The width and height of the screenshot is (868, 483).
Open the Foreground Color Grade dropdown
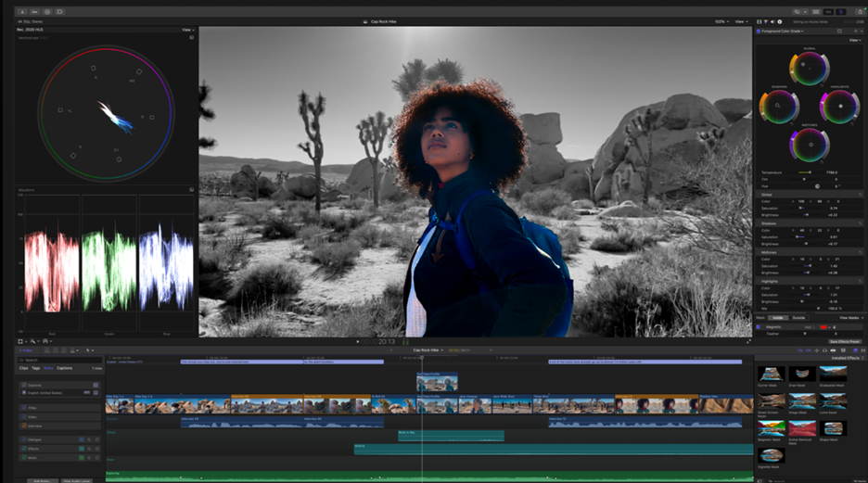(x=783, y=31)
